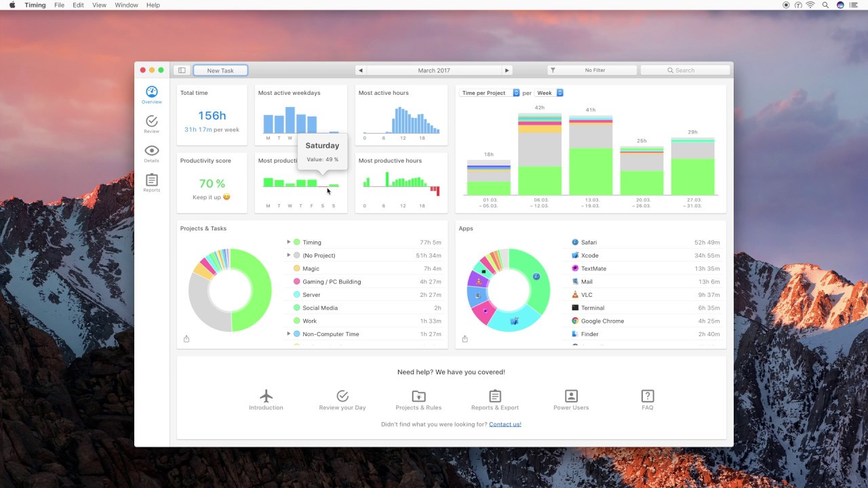Open the Window menu
The image size is (868, 488).
(127, 5)
